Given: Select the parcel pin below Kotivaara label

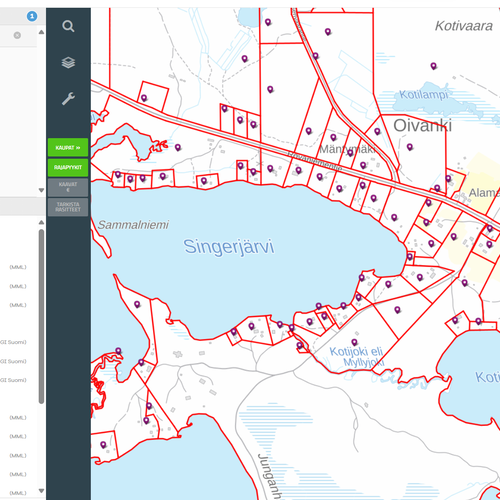Looking at the screenshot, I should (433, 66).
